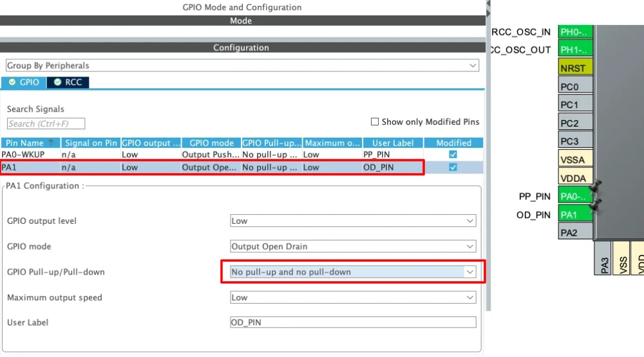Toggle Modified checkbox for PA1
644x357 pixels.
[x=453, y=167]
